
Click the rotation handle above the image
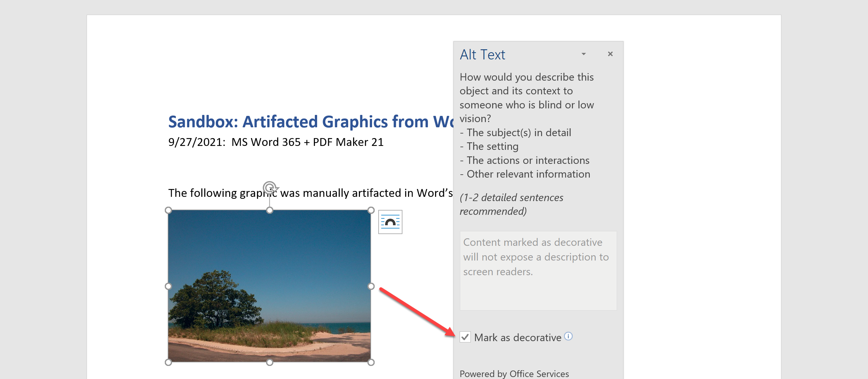point(270,187)
